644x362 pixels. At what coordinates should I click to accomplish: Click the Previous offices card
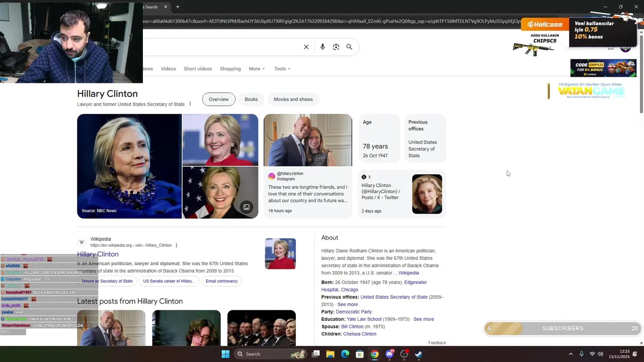point(425,139)
